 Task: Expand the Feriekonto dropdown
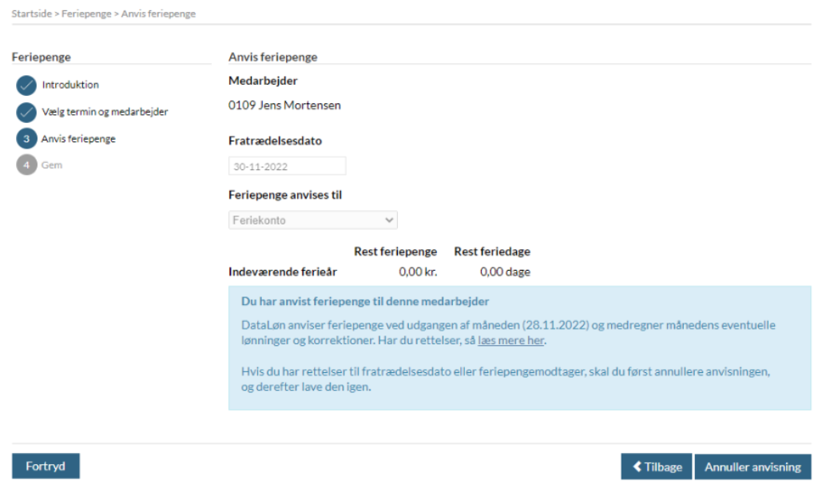312,220
